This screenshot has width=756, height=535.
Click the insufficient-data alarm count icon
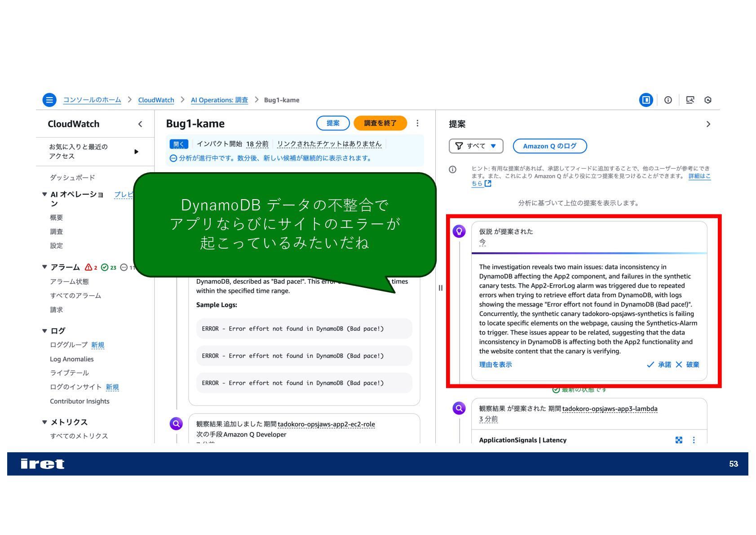(x=124, y=267)
